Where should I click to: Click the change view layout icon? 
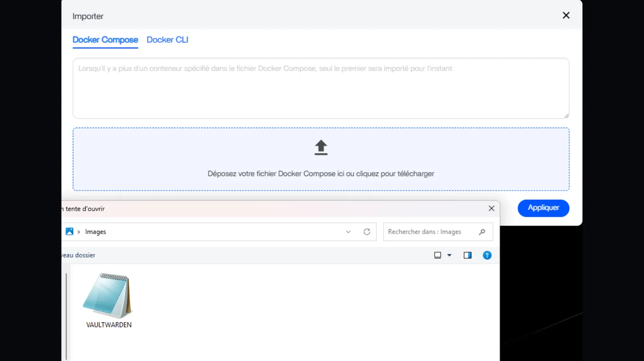(438, 255)
